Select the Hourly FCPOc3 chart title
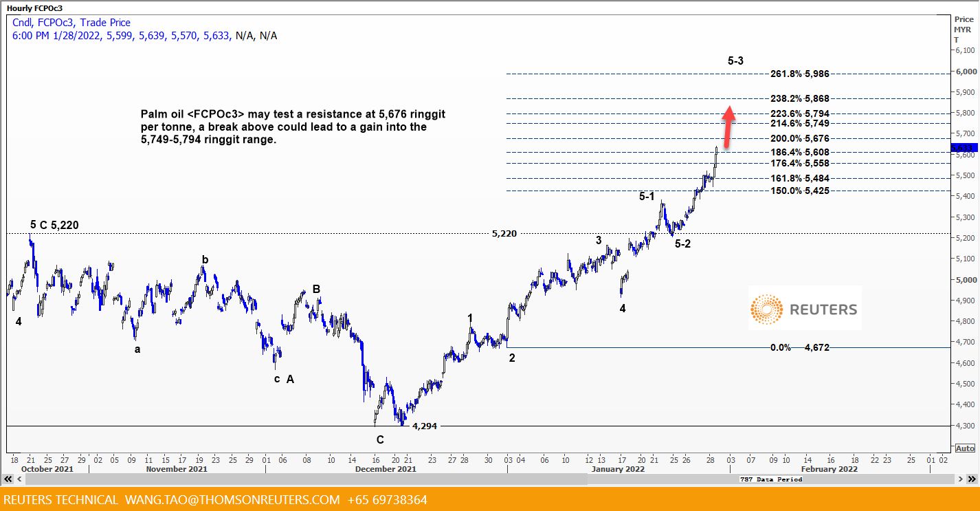Viewport: 980px width, 511px height. pyautogui.click(x=34, y=8)
